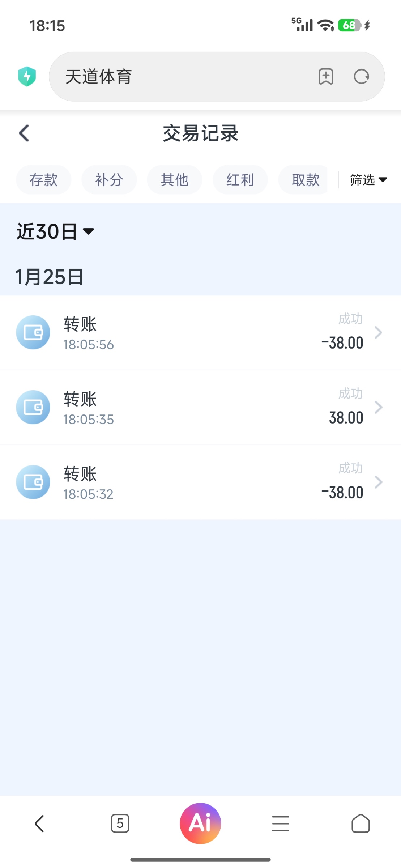401x868 pixels.
Task: Go to browser home page
Action: point(361,824)
